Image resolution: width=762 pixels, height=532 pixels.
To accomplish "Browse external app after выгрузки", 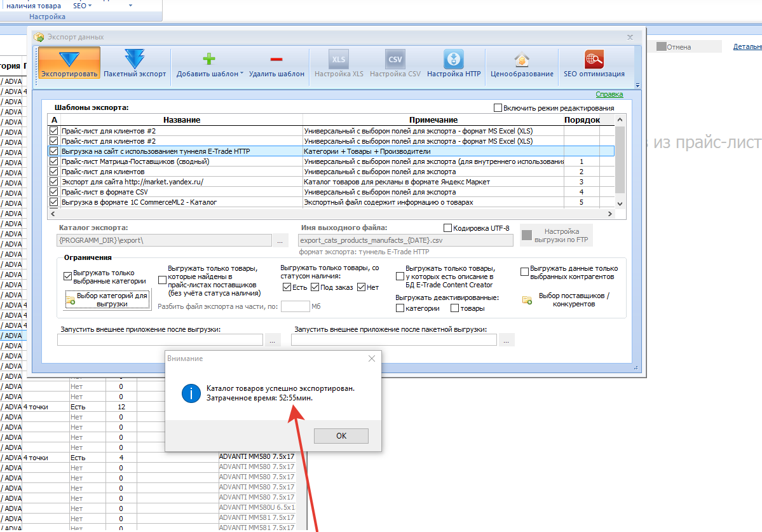I will 272,340.
